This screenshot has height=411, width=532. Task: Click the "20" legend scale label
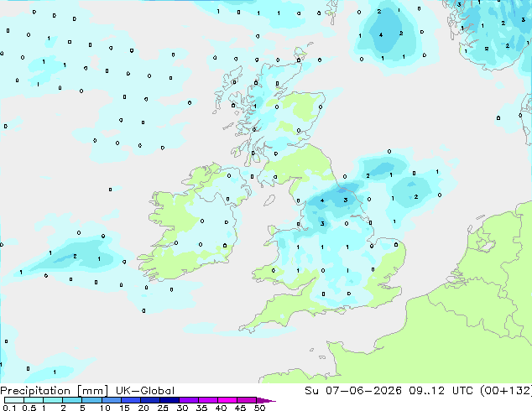pyautogui.click(x=143, y=408)
